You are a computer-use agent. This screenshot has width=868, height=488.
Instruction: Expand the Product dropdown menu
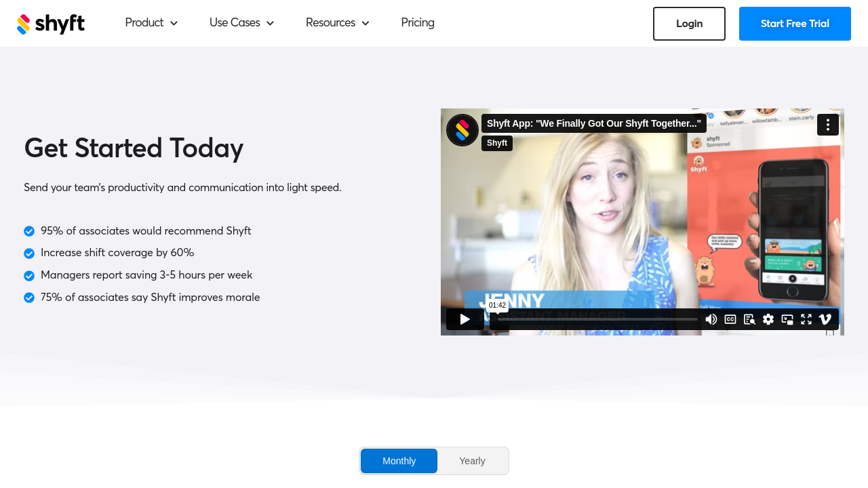click(x=151, y=23)
